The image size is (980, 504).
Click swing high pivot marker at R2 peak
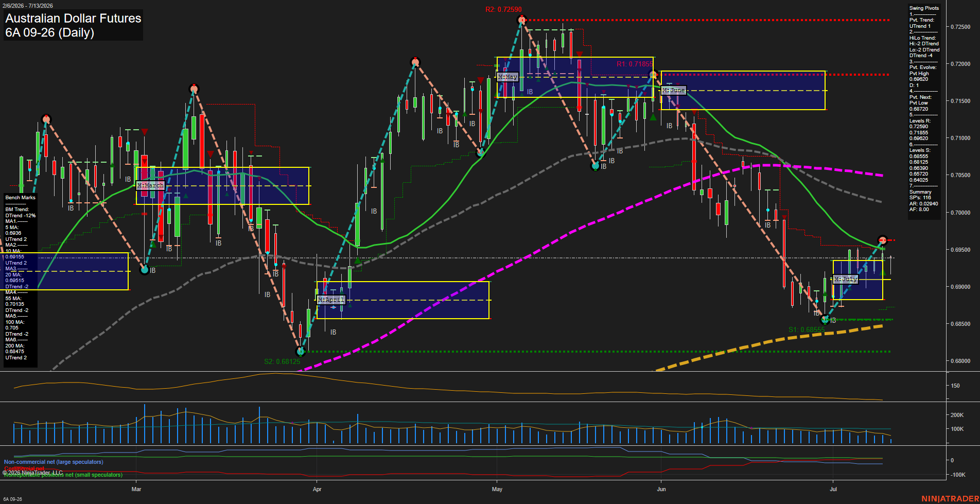[x=522, y=20]
